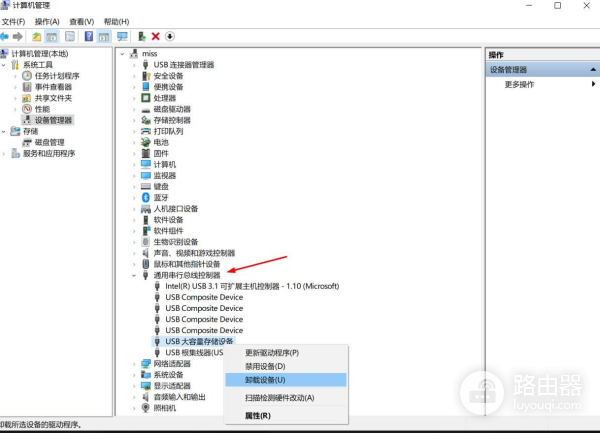Select 更新驱动程序(P) in context menu
600x433 pixels.
point(271,352)
